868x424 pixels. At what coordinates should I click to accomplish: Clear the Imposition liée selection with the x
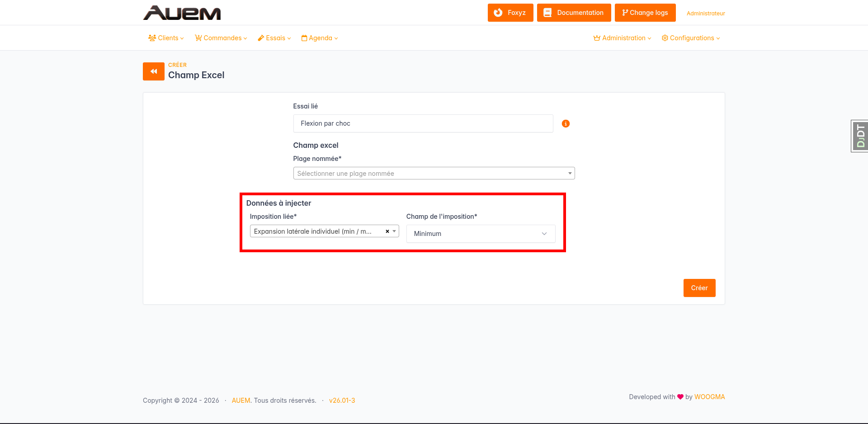point(387,231)
